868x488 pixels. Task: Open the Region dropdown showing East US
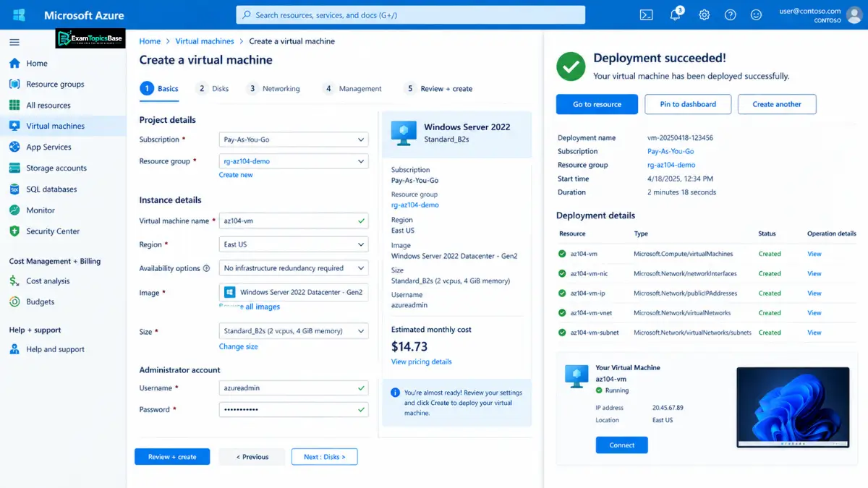point(294,244)
